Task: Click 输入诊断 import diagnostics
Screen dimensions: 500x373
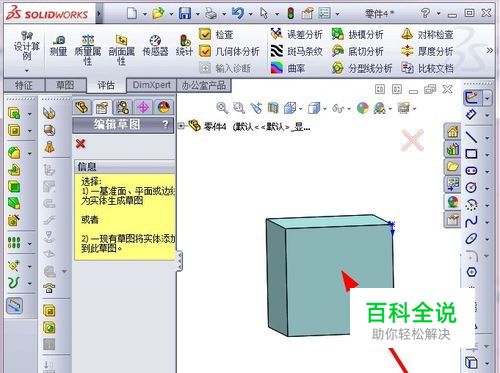Action: click(225, 68)
